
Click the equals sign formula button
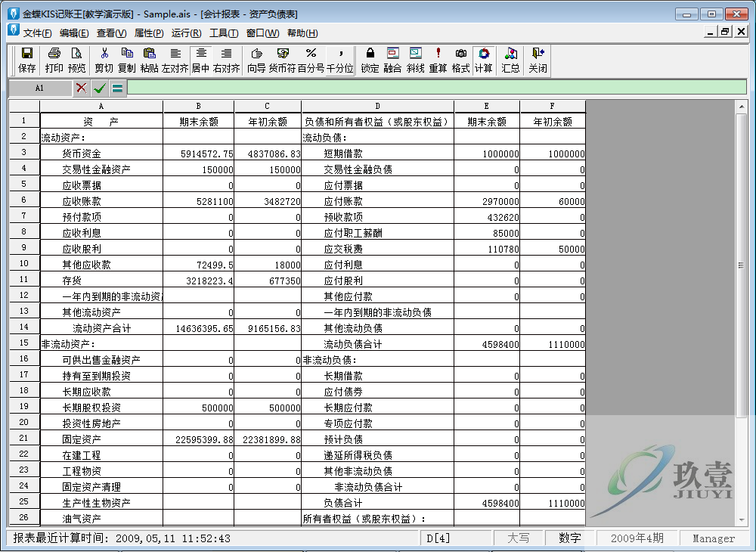(x=117, y=88)
